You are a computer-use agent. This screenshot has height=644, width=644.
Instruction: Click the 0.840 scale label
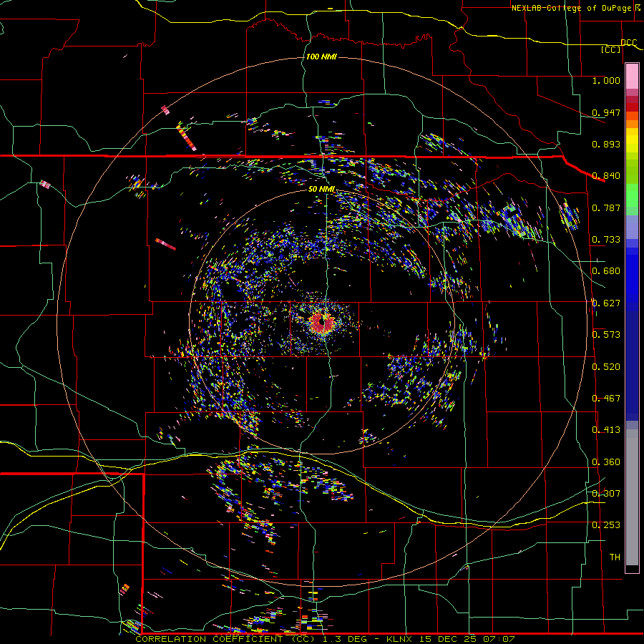(x=606, y=176)
